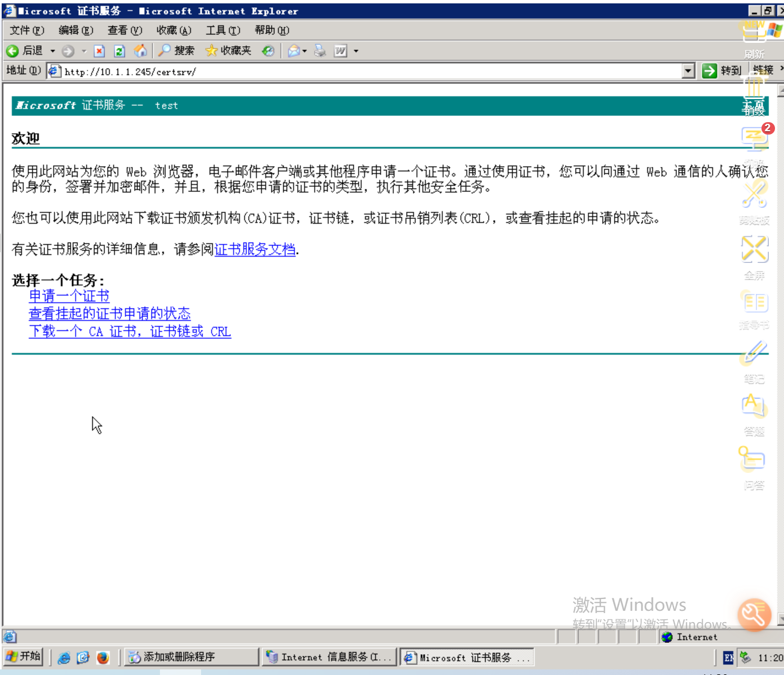Viewport: 784px width, 675px height.
Task: Stop page loading with the red X
Action: [100, 51]
